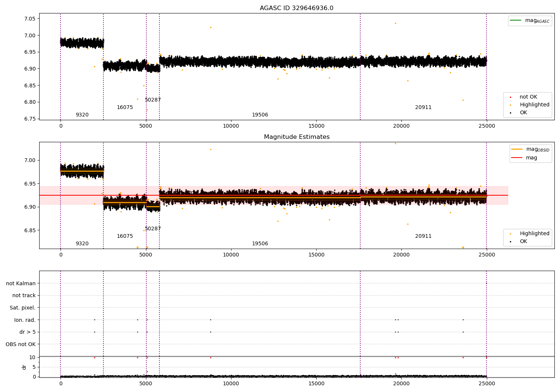Image resolution: width=560 pixels, height=392 pixels.
Task: Click the title 'AGASC ID 329646936.0'
Action: click(x=296, y=8)
